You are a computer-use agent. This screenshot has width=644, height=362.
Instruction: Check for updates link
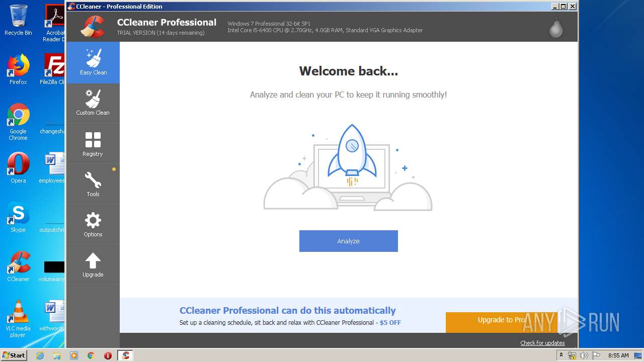point(542,343)
